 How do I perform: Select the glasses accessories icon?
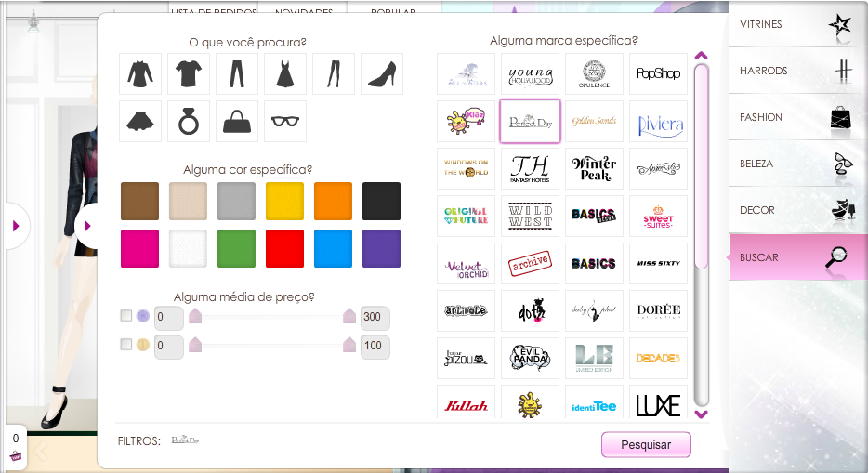pos(285,121)
